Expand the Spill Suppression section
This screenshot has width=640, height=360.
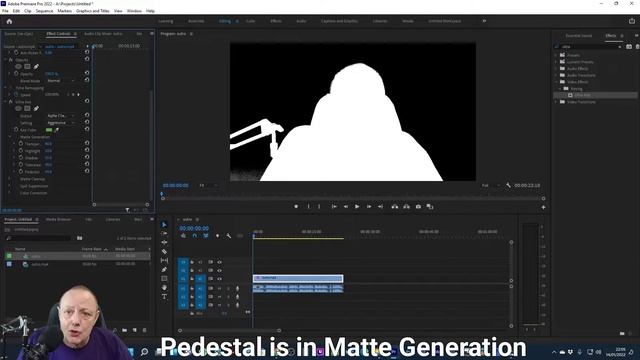click(10, 186)
